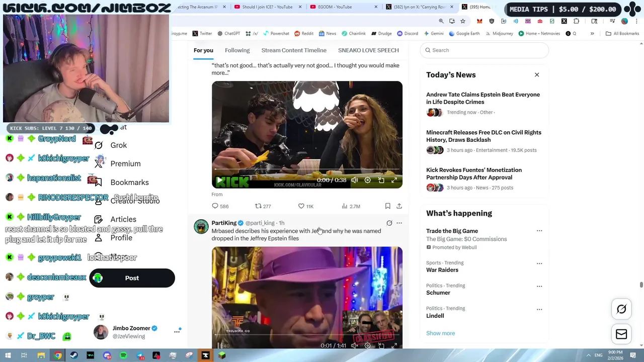Open Bookmarks in the X sidebar
644x362 pixels.
coord(121,182)
